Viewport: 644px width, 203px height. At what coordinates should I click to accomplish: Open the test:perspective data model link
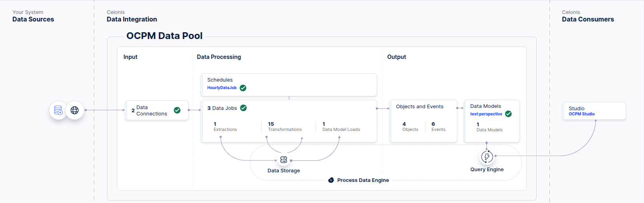(x=486, y=114)
